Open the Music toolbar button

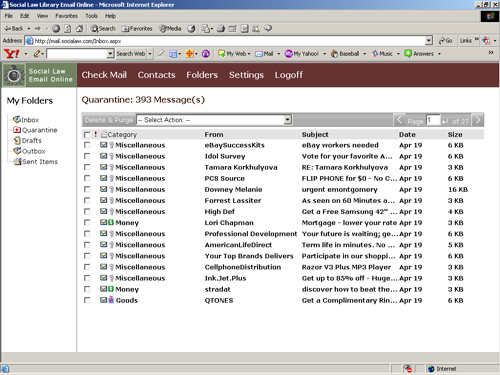click(383, 54)
